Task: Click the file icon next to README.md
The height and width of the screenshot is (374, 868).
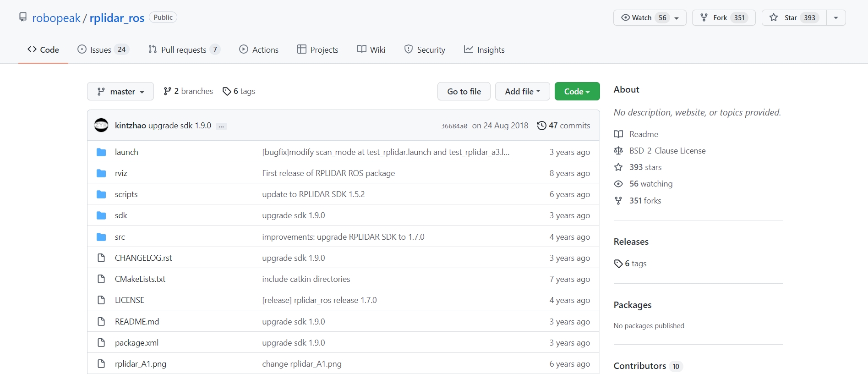Action: click(101, 322)
